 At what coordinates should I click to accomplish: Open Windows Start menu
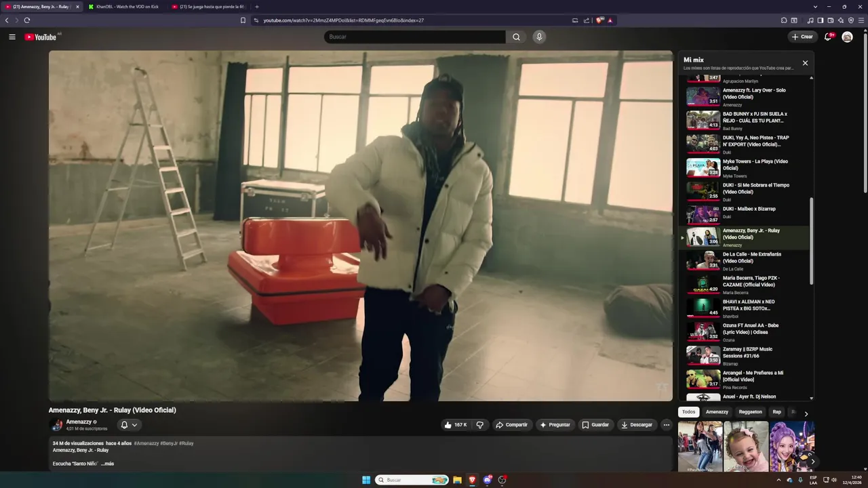(x=366, y=480)
